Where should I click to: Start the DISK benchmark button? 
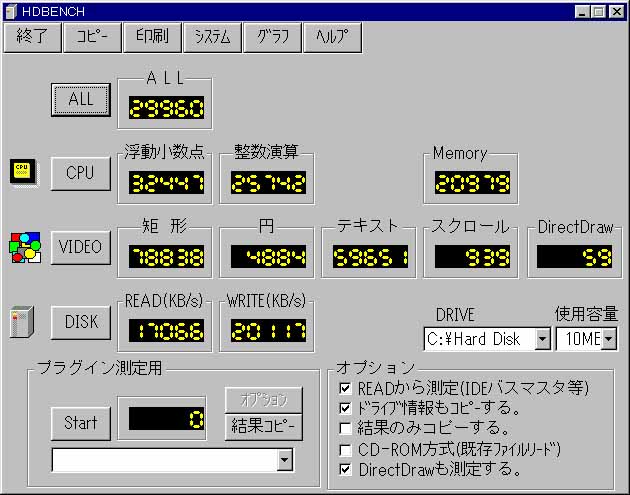click(x=81, y=322)
